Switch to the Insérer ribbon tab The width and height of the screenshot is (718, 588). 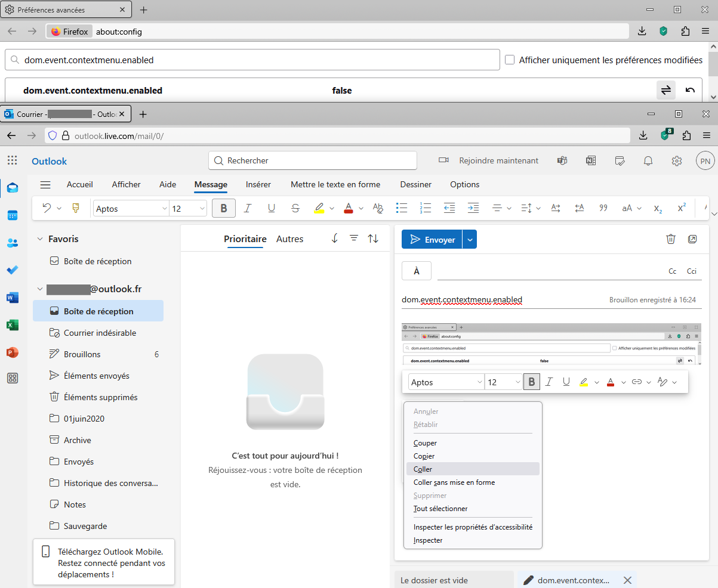(x=258, y=185)
